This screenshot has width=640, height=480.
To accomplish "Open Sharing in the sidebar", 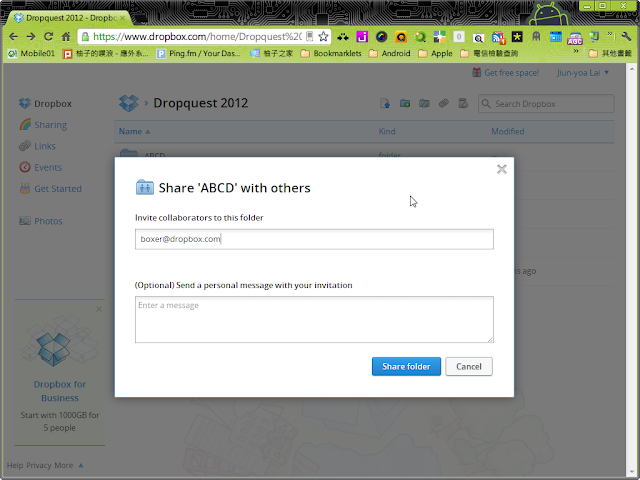I will 43,125.
